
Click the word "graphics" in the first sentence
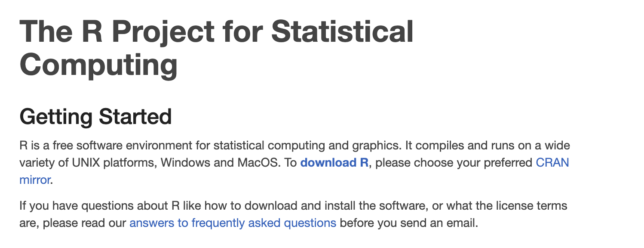pyautogui.click(x=372, y=146)
